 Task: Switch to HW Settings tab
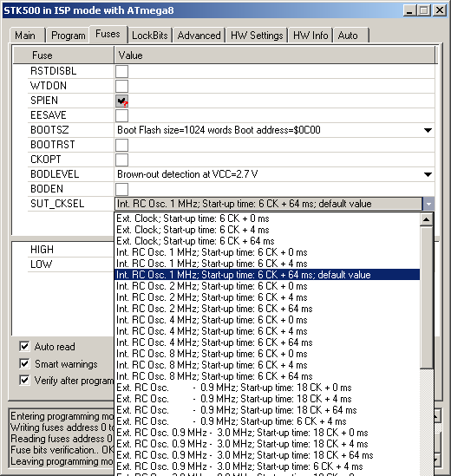tap(257, 36)
